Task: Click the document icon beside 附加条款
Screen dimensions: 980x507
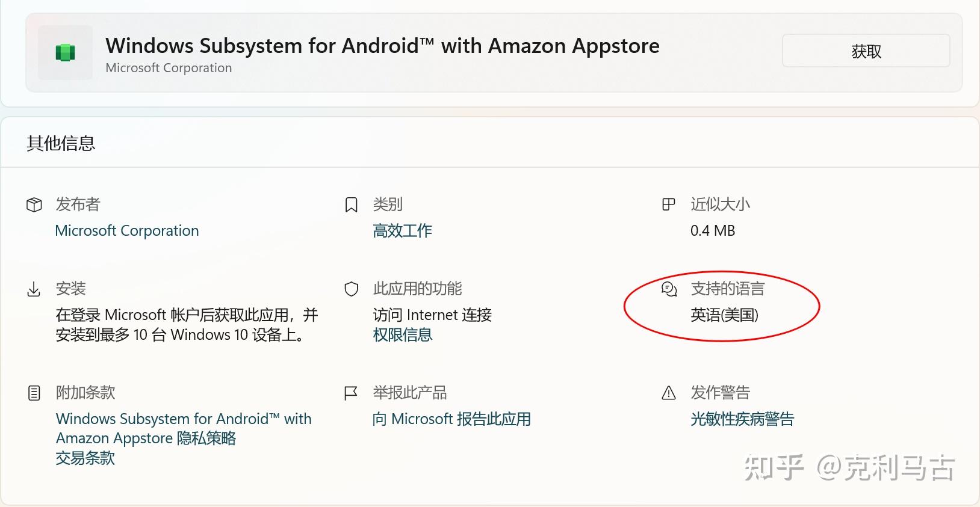Action: click(34, 393)
